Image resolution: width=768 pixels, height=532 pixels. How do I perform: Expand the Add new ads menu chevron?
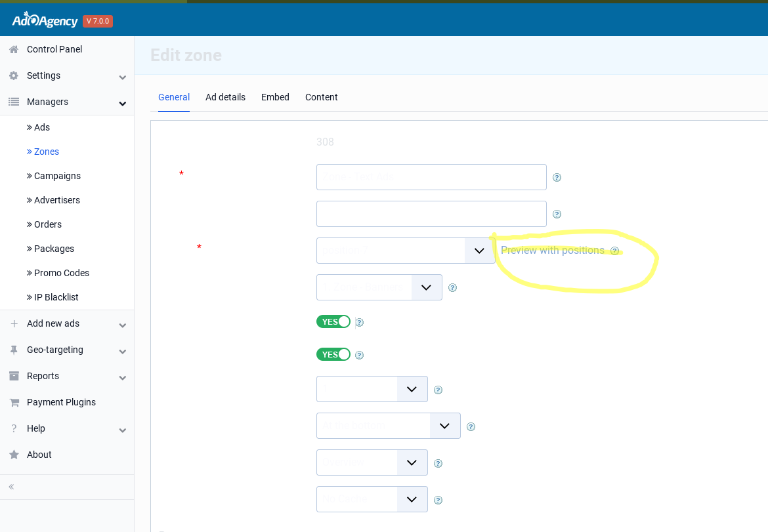[x=123, y=325]
